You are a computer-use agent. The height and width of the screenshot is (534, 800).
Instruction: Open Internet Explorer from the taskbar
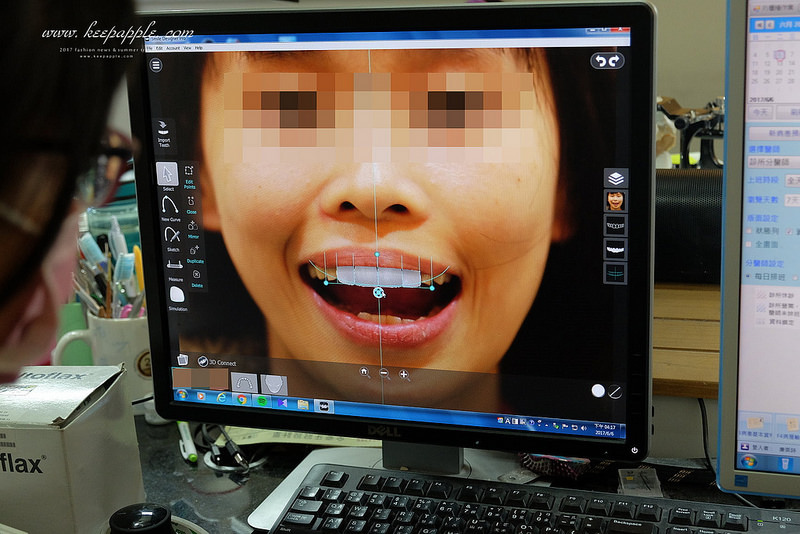pyautogui.click(x=221, y=398)
